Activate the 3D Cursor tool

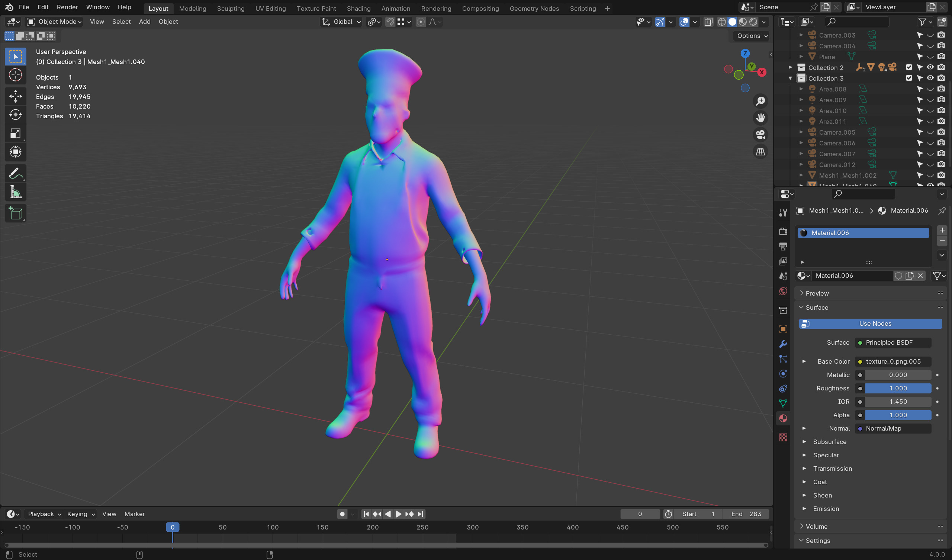point(16,75)
